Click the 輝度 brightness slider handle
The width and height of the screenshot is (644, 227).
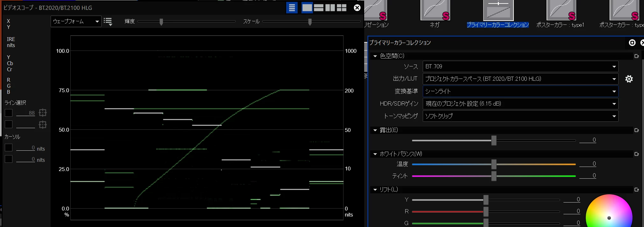point(161,22)
